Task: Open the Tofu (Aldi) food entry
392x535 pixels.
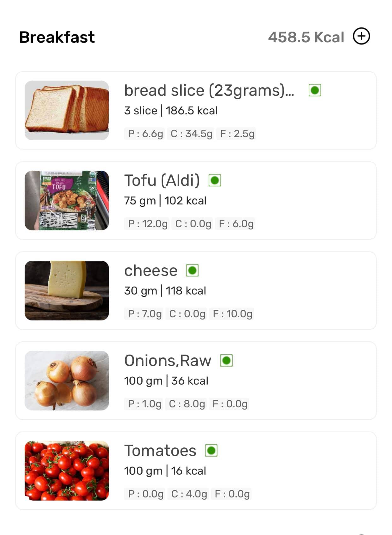Action: tap(162, 181)
